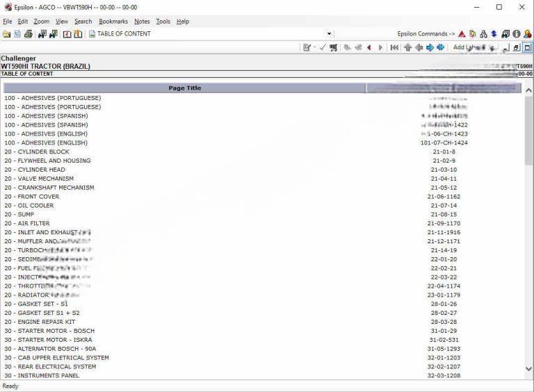534x392 pixels.
Task: Click the vertical scrollbar thumb
Action: tap(528, 129)
